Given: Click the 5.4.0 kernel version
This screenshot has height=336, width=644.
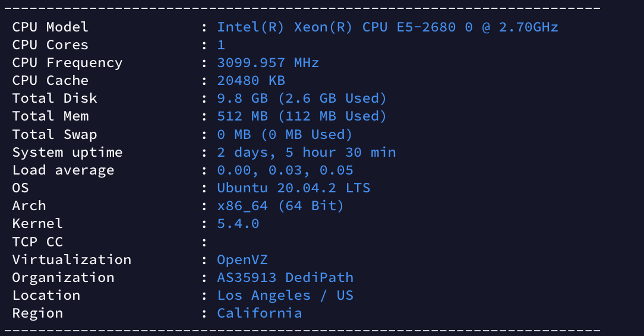Looking at the screenshot, I should point(238,224).
